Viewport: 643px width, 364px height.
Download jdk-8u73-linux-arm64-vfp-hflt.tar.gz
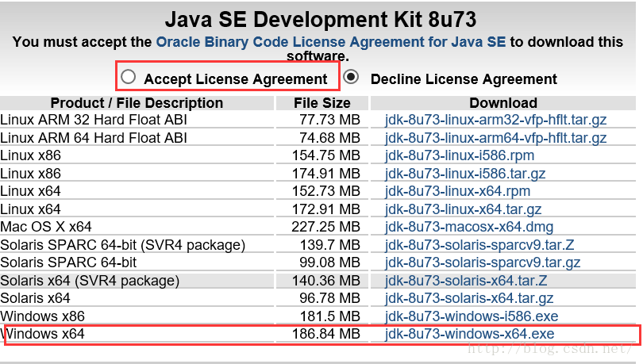tap(495, 137)
